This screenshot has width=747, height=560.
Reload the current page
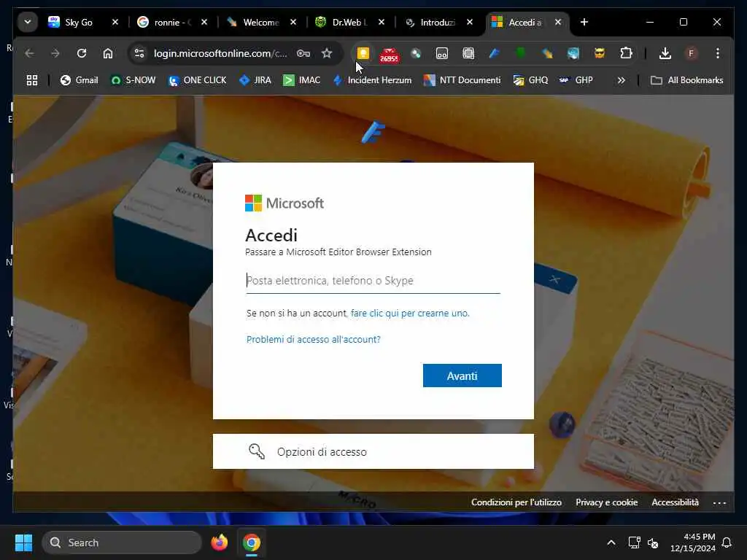point(82,53)
